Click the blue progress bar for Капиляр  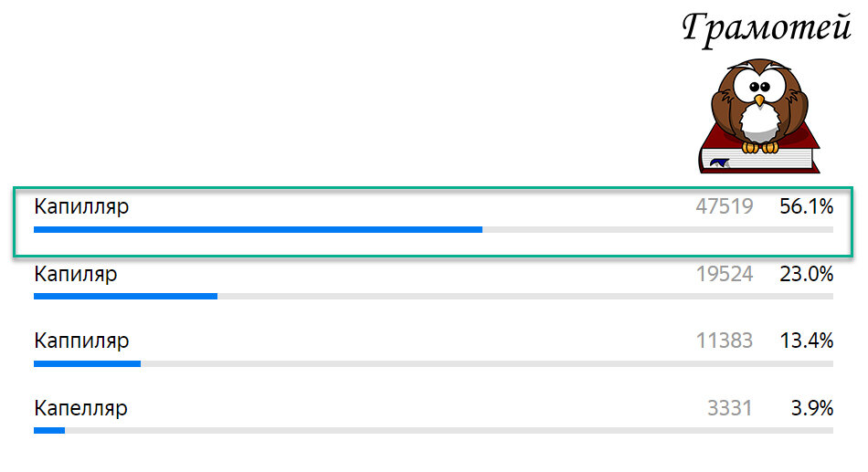click(125, 296)
